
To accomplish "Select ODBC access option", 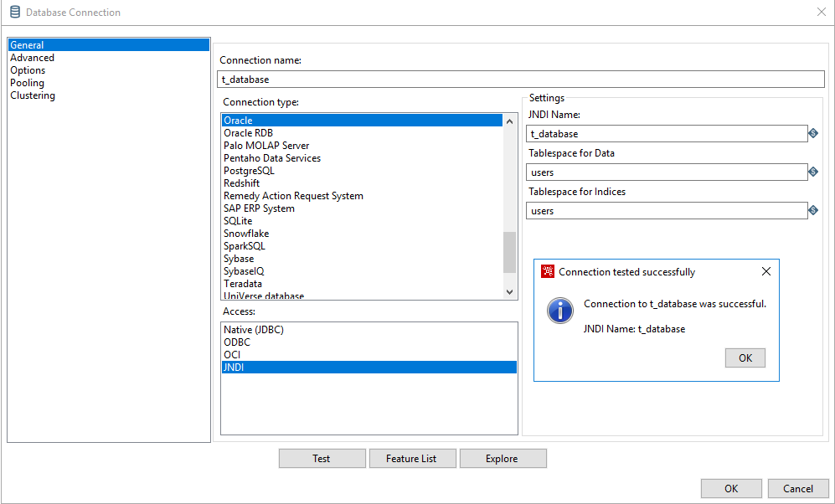I will (x=237, y=342).
